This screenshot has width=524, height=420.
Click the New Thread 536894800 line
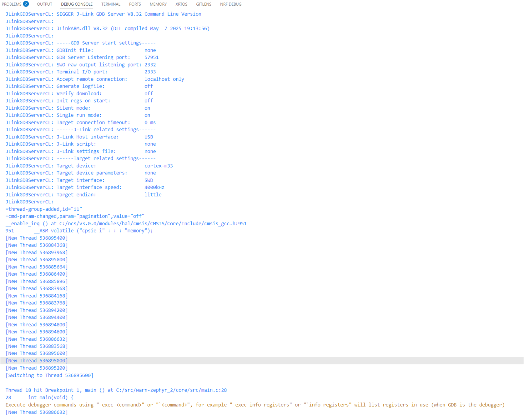pos(37,325)
